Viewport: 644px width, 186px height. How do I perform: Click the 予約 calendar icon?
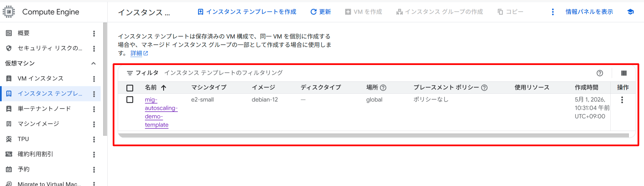pyautogui.click(x=9, y=169)
